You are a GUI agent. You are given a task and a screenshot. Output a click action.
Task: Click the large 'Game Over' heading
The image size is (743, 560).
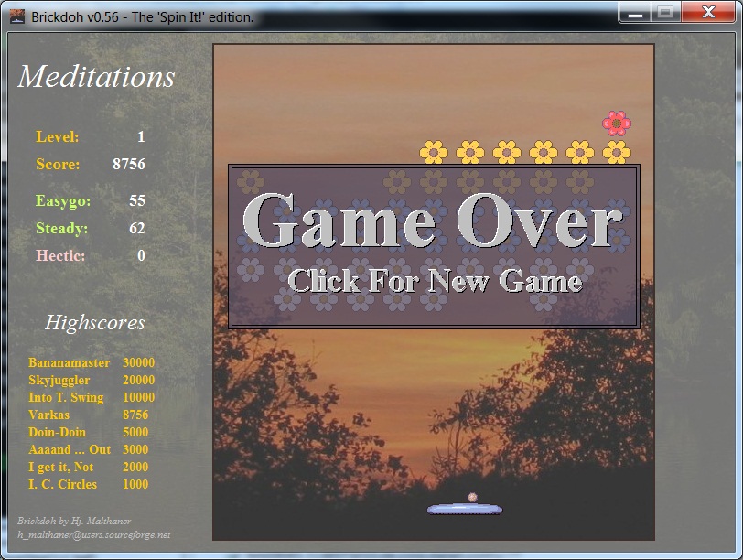click(433, 221)
